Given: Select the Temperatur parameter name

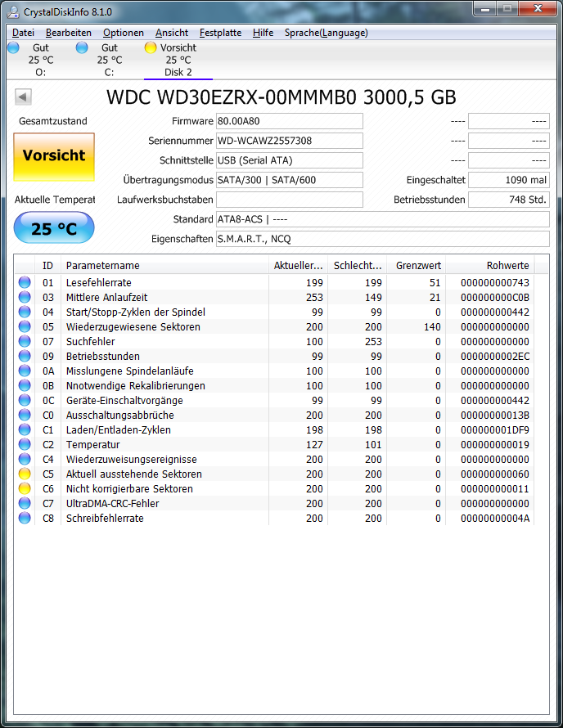Looking at the screenshot, I should pyautogui.click(x=93, y=445).
